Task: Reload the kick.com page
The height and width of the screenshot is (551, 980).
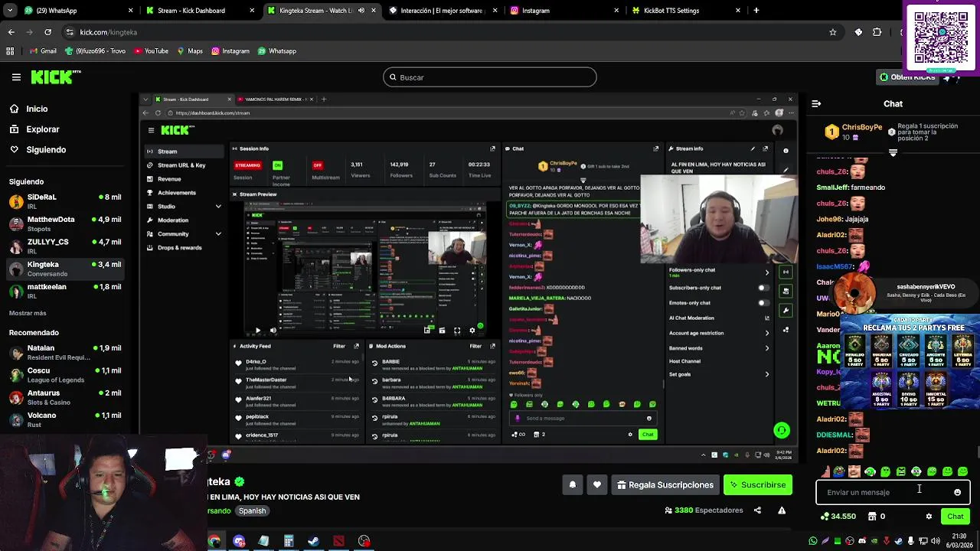Action: click(47, 32)
